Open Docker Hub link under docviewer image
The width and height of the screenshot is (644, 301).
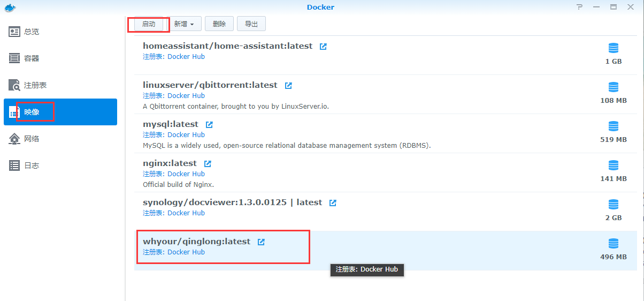pos(186,213)
